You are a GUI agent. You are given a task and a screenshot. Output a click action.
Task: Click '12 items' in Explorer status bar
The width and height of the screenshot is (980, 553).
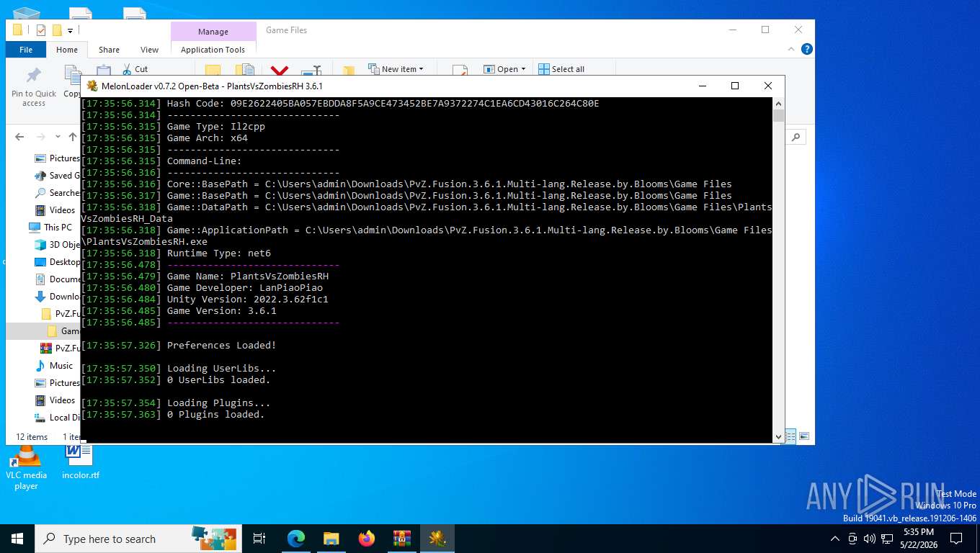coord(32,437)
